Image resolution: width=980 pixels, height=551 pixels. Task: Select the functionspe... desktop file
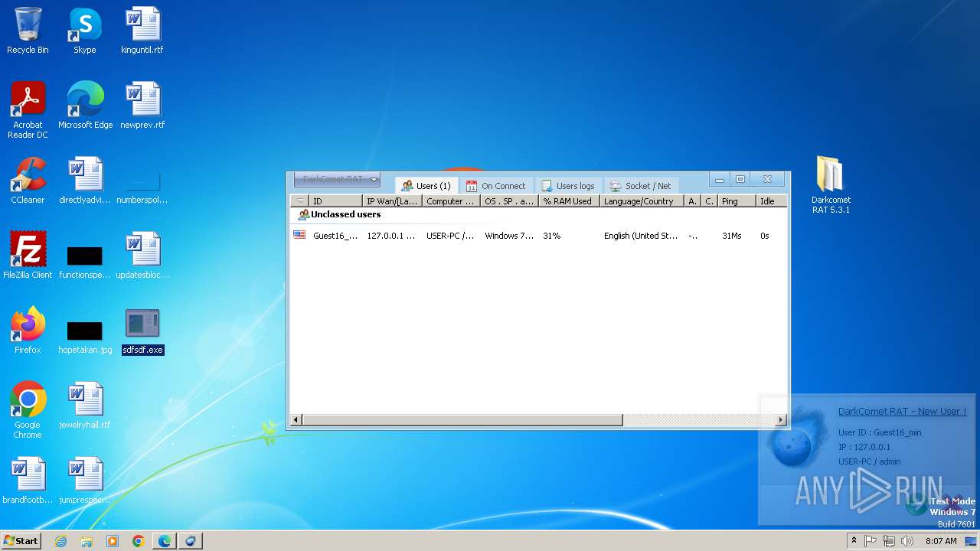pos(85,262)
